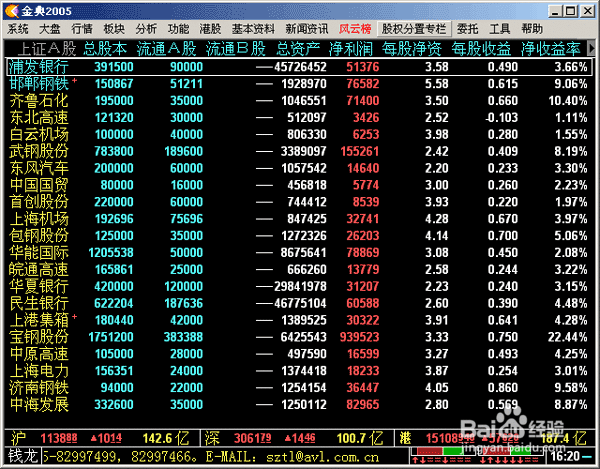
Task: Click the 16:20 clock display
Action: click(x=566, y=456)
